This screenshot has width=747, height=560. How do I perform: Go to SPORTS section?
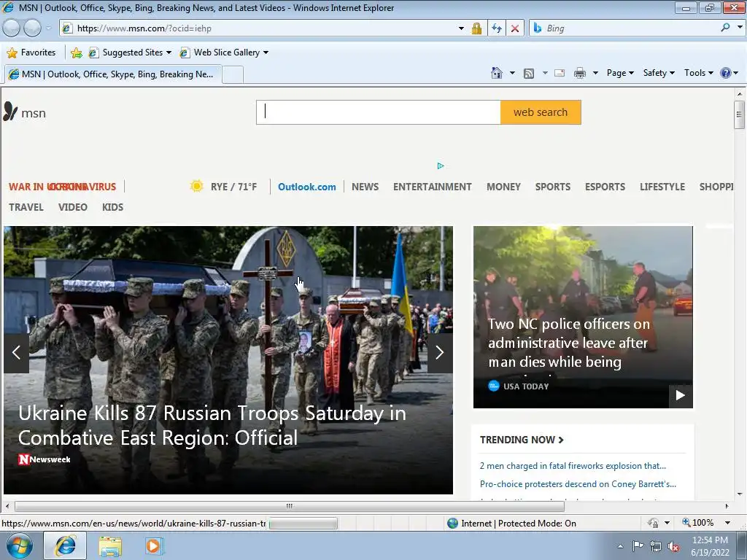coord(553,187)
